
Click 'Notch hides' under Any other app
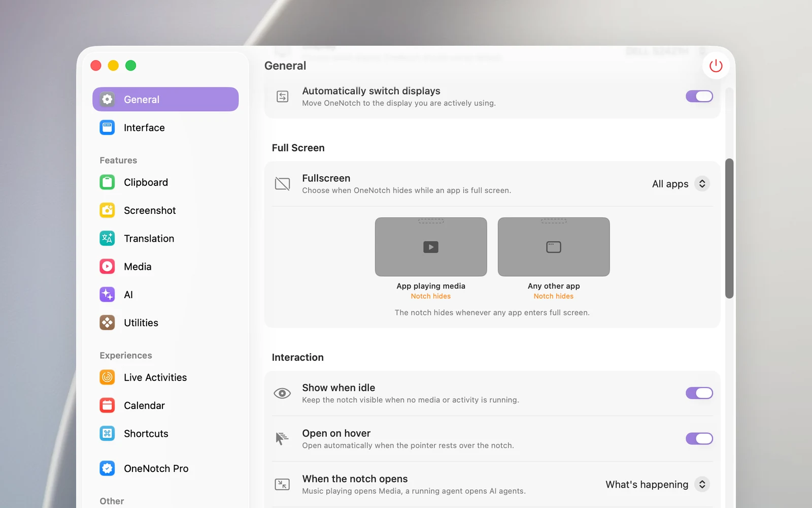coord(554,296)
